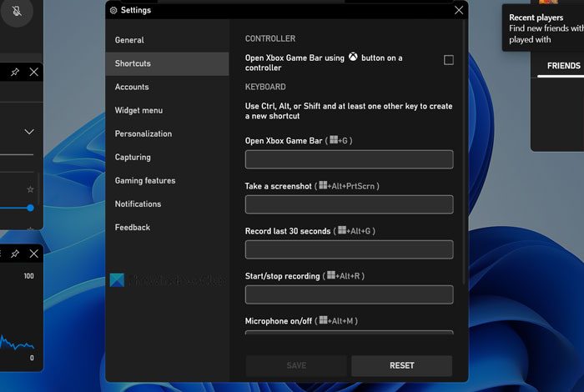Viewport: 584px width, 392px height.
Task: Click Open Xbox Game Bar shortcut field
Action: (349, 159)
